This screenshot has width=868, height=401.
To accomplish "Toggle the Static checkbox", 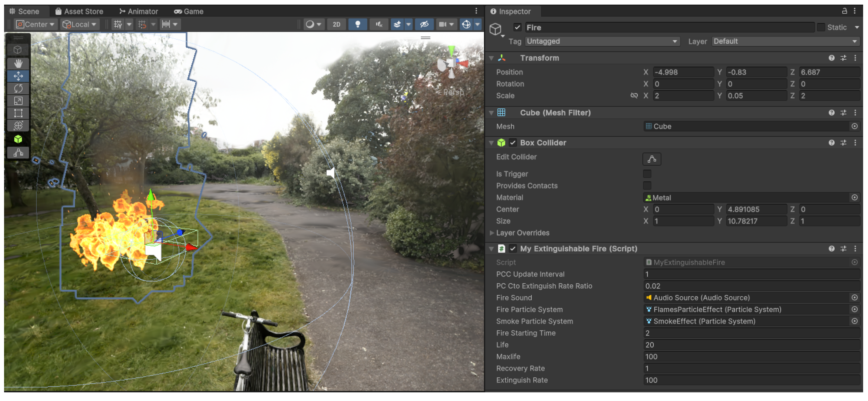I will tap(821, 27).
